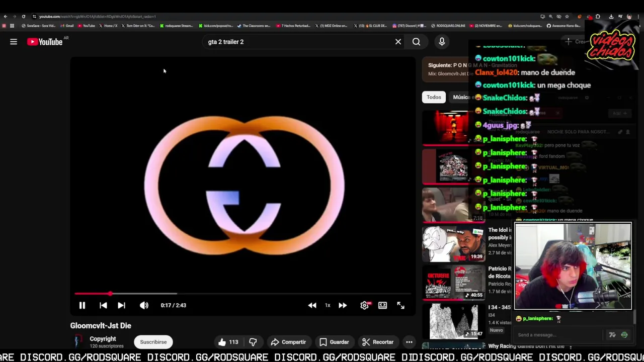Start voice search with the microphone icon
Image resolution: width=644 pixels, height=362 pixels.
tap(442, 42)
